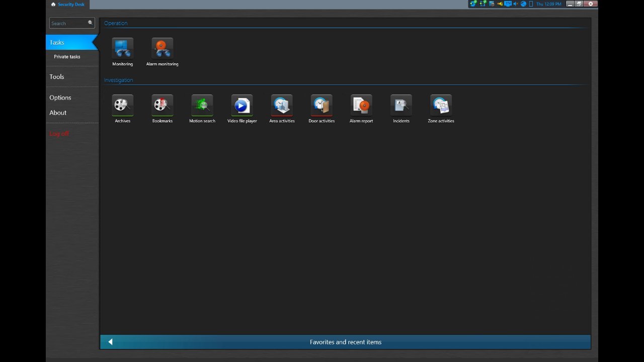This screenshot has height=362, width=644.
Task: Click the Investigation section heading
Action: (119, 80)
